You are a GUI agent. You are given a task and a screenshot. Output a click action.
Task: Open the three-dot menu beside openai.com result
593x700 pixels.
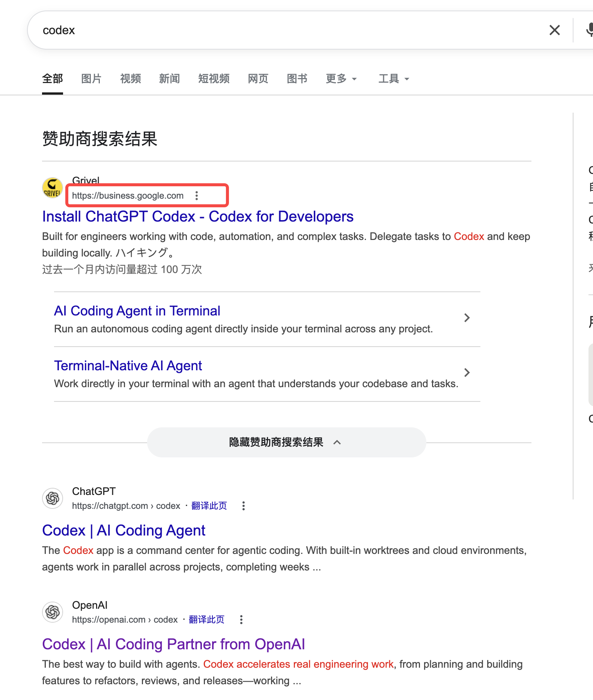click(x=241, y=620)
